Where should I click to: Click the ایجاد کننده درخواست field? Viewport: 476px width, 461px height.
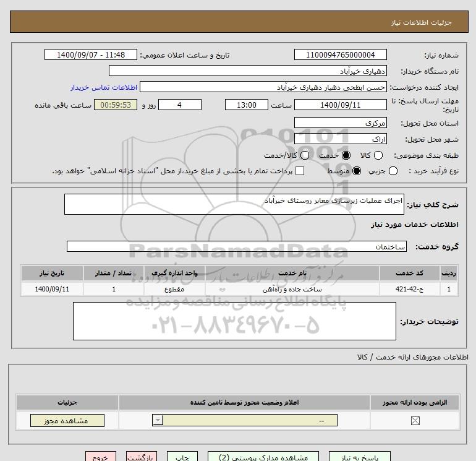pos(263,87)
